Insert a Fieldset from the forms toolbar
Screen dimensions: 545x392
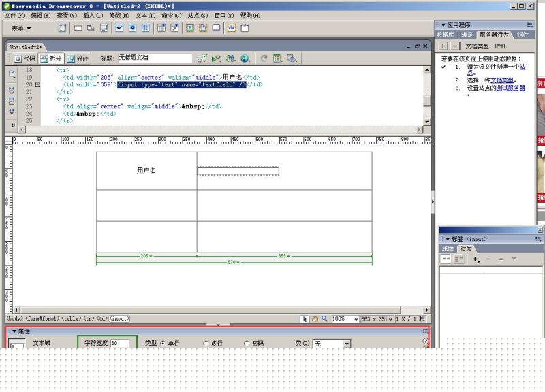pos(245,28)
